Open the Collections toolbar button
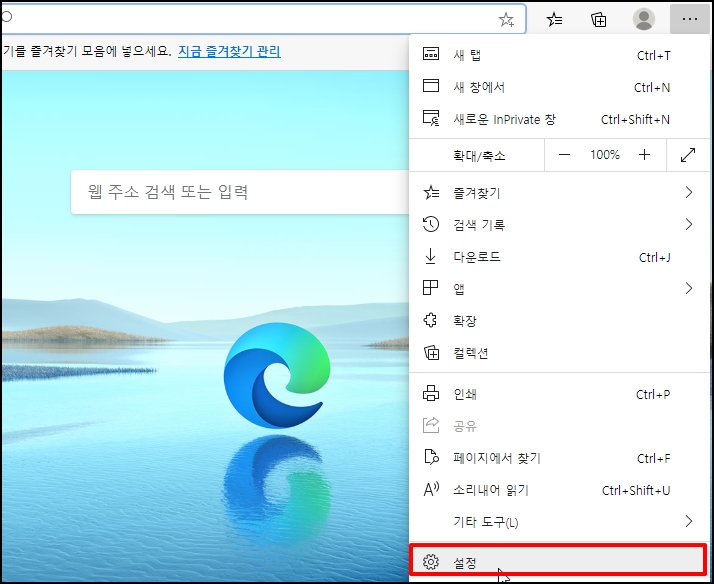 (598, 20)
